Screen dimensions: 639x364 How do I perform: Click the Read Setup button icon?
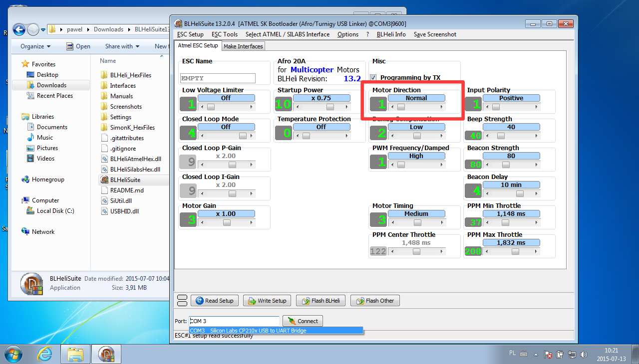click(x=200, y=301)
